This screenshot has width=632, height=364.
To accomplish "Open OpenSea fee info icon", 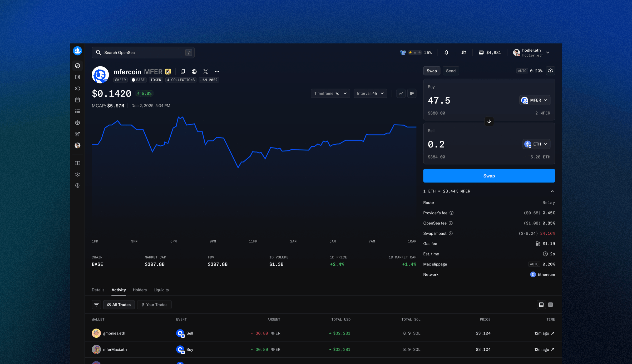I will coord(451,223).
